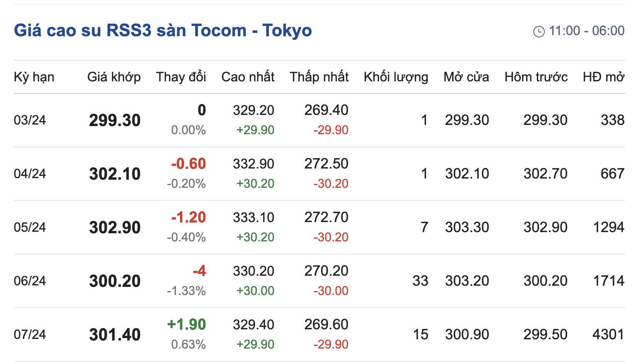This screenshot has width=632, height=364.
Task: Select the Mở cửa column header
Action: [x=466, y=77]
